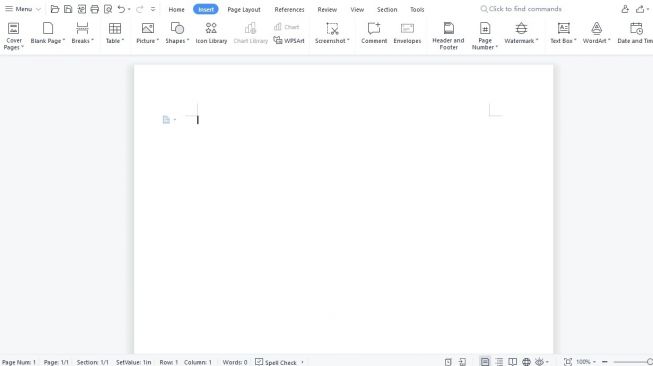
Task: Open the Screenshot tool dropdown
Action: pyautogui.click(x=332, y=33)
